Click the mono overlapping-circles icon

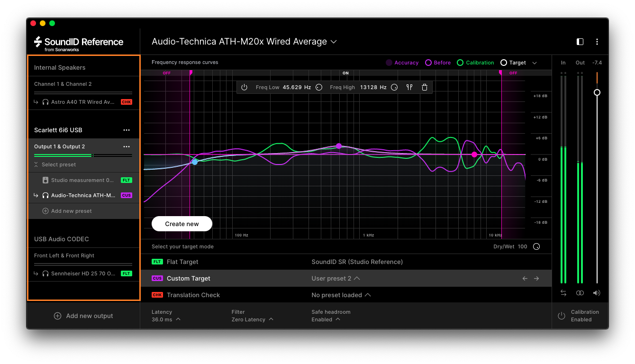580,293
